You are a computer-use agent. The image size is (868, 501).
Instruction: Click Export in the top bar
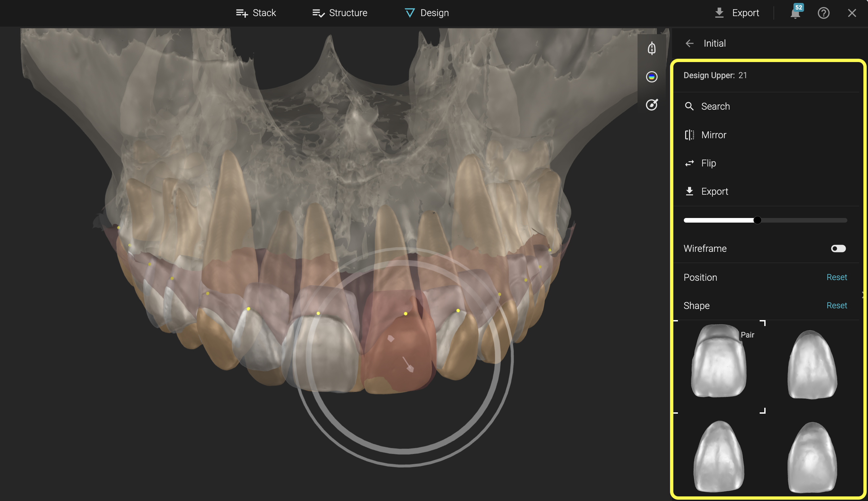[x=737, y=13]
